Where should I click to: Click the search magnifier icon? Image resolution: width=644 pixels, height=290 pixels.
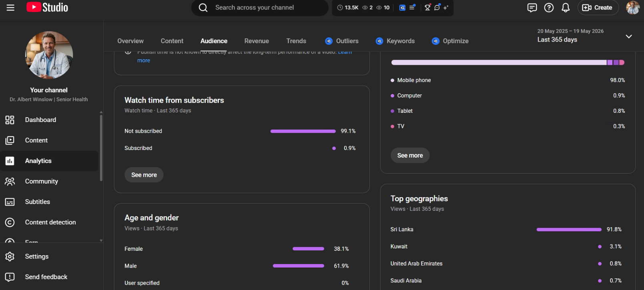pyautogui.click(x=203, y=8)
